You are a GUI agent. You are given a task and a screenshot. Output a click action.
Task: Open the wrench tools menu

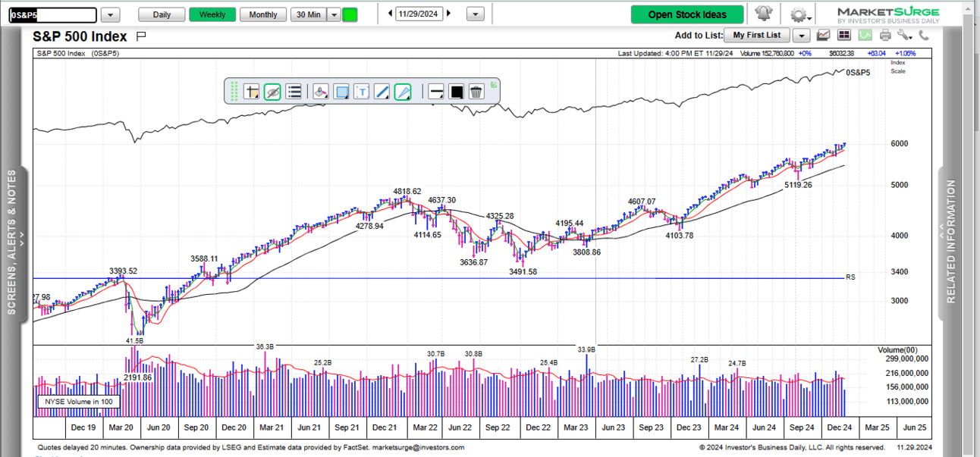[904, 35]
